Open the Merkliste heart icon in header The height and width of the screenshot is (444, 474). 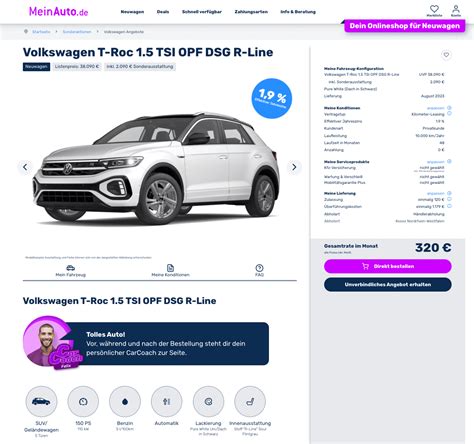pos(434,9)
